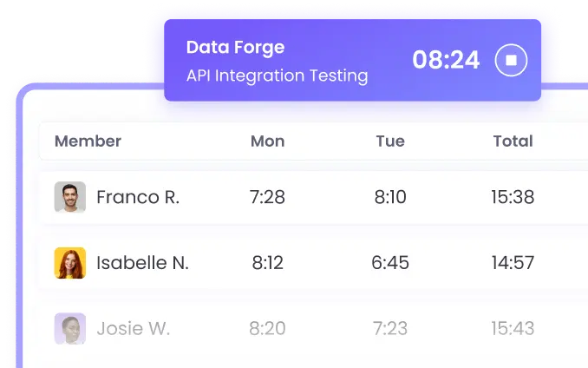Viewport: 588px width, 368px height.
Task: Click the API Integration Testing task label
Action: [x=277, y=76]
